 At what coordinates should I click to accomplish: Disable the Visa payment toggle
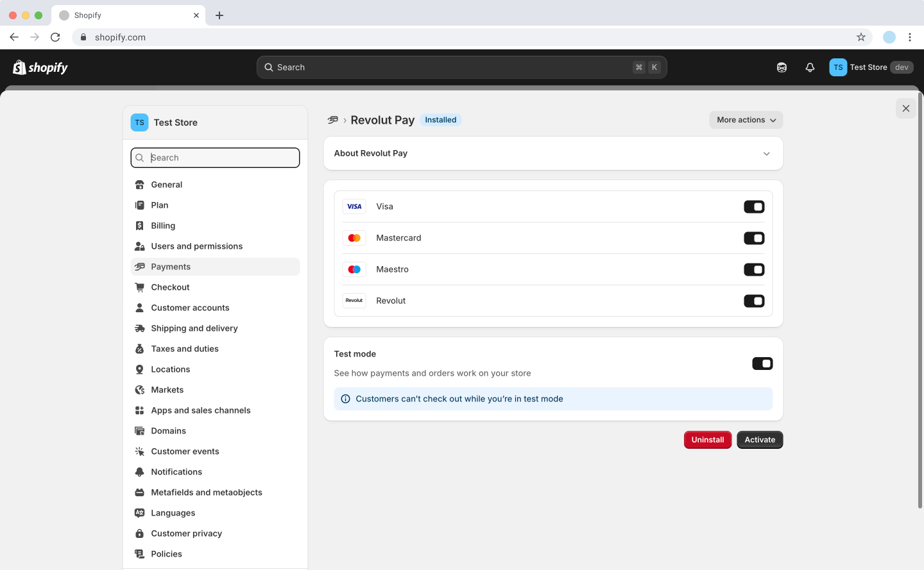tap(754, 206)
